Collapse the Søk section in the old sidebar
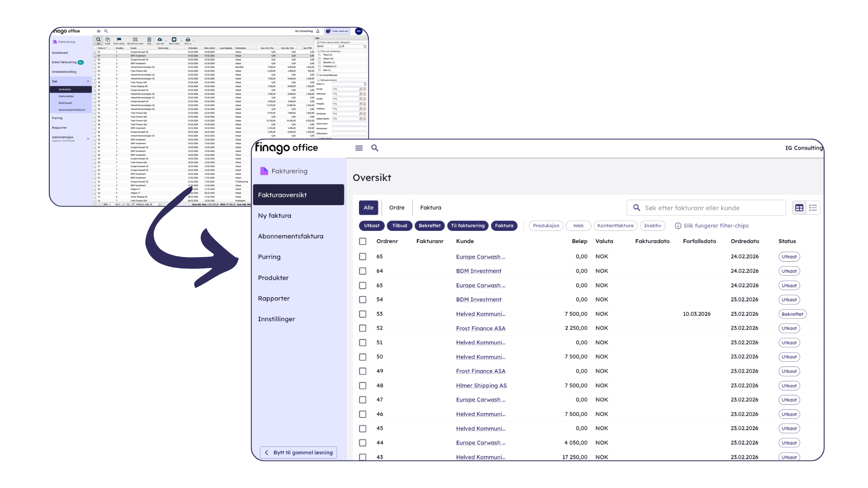The height and width of the screenshot is (488, 868). point(88,81)
